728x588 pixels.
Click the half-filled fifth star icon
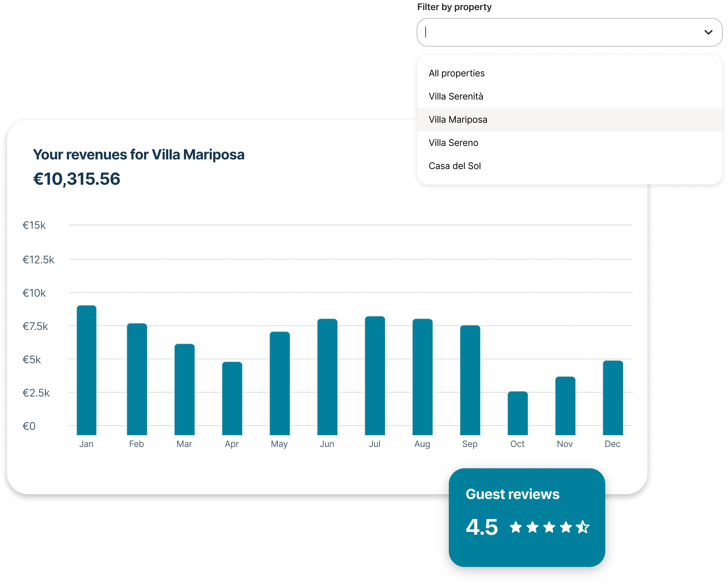(x=583, y=527)
